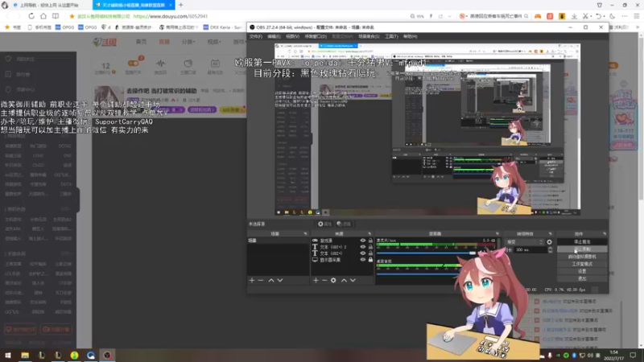
Task: Open reading mode book icon in browser
Action: [x=56, y=16]
